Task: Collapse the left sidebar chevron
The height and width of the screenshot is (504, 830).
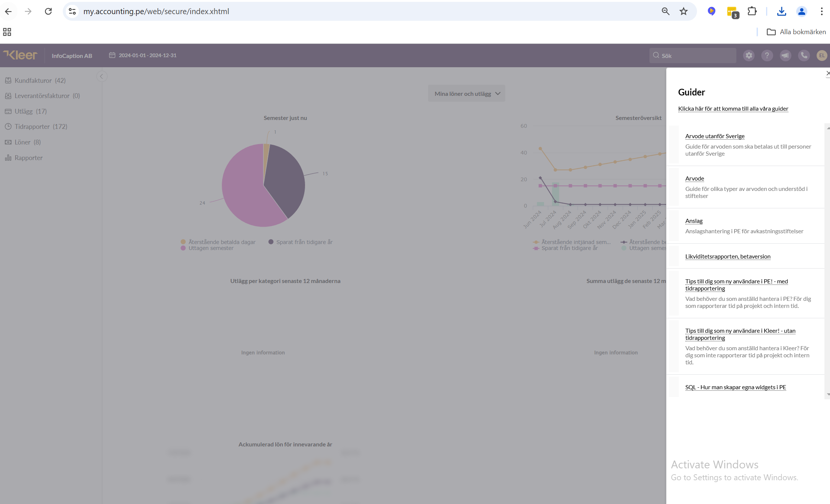Action: (x=101, y=77)
